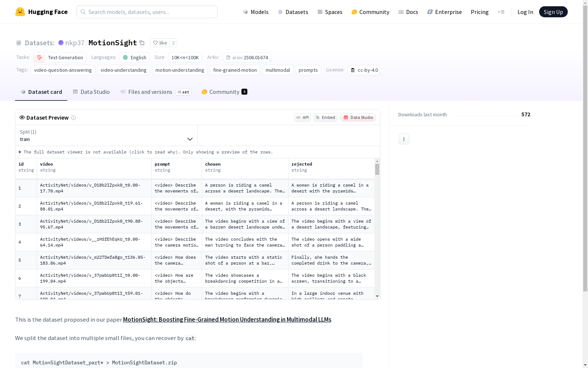Open the nkp37 user avatar link
The height and width of the screenshot is (368, 588).
tap(61, 43)
